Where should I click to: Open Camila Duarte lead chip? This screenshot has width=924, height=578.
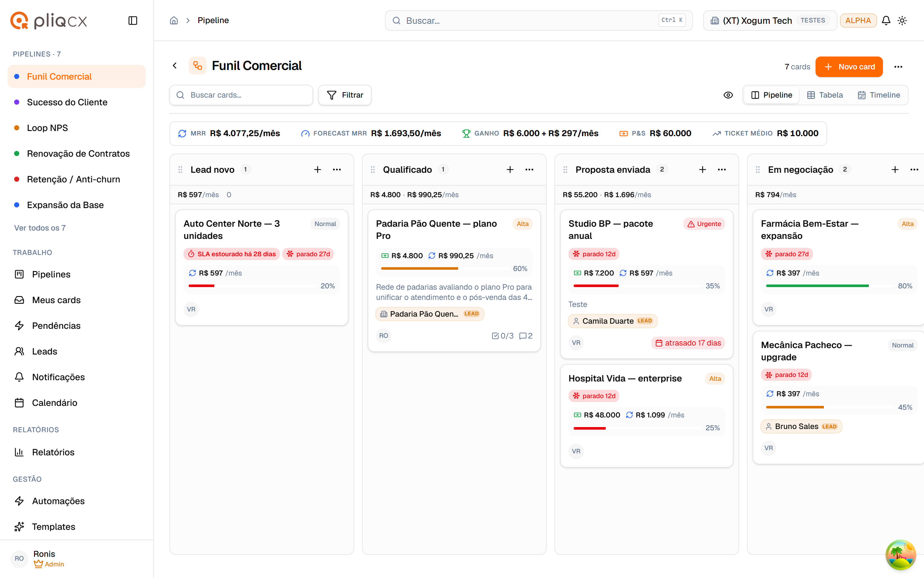612,321
